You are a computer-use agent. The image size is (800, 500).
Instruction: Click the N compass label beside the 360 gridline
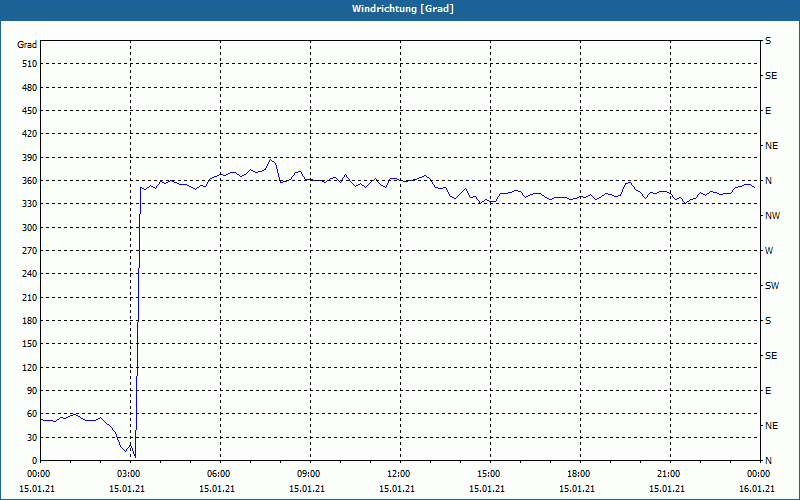768,181
